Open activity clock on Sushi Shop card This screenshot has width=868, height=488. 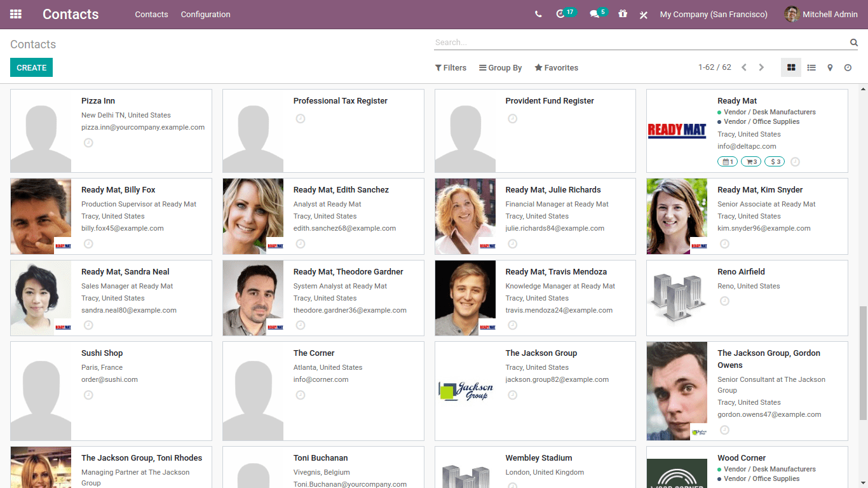coord(88,395)
